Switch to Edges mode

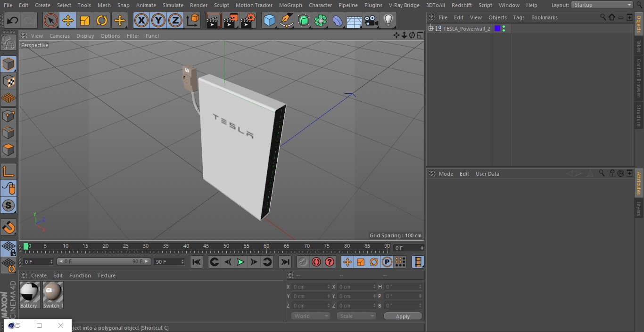(x=8, y=133)
